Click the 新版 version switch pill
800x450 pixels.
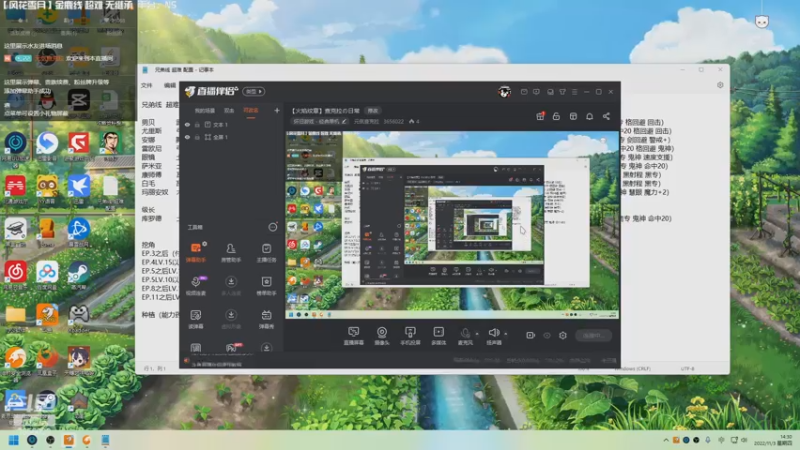pos(254,91)
